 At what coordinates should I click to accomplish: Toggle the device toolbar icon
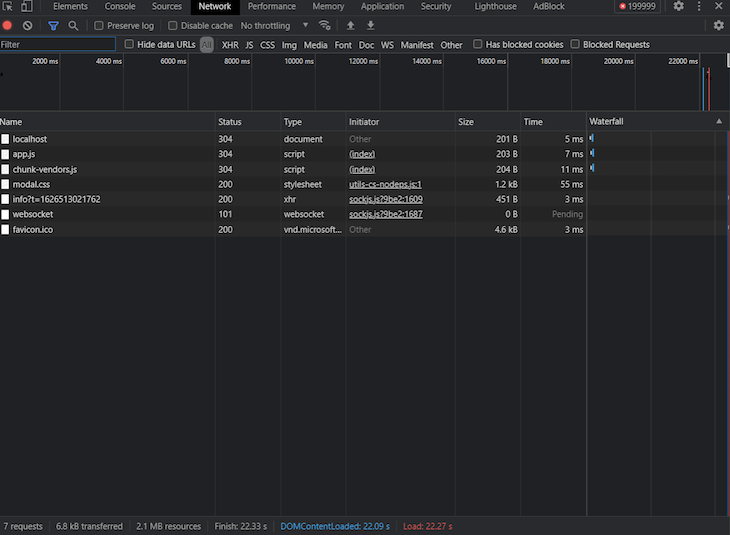coord(27,6)
